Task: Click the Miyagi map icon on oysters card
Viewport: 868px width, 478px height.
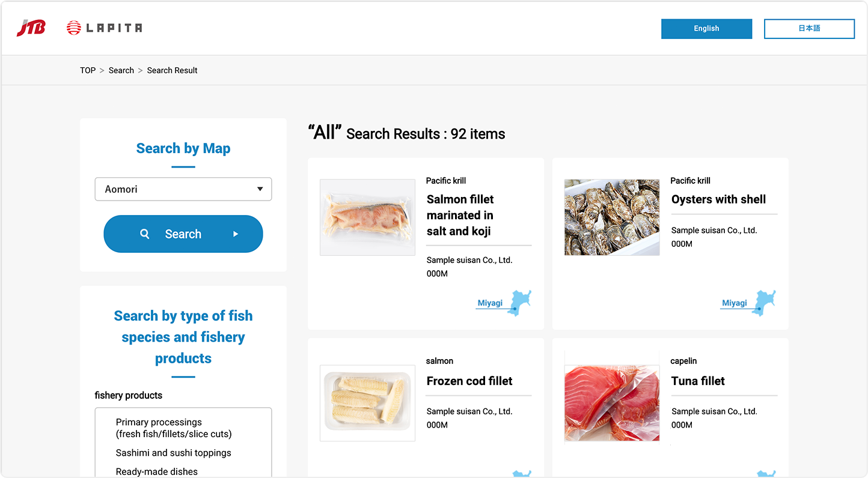Action: coord(765,303)
